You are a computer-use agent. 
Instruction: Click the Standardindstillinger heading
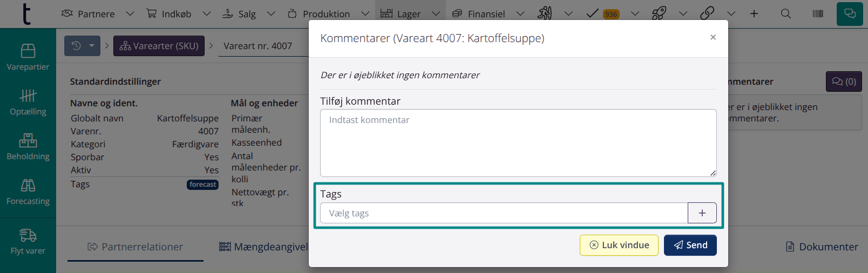(116, 81)
